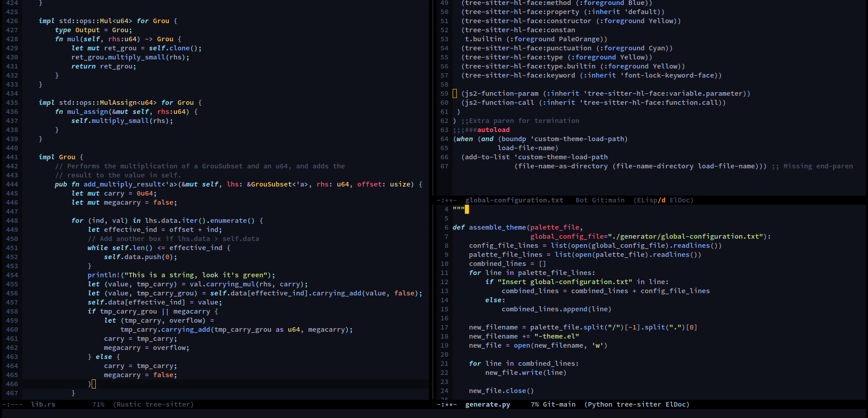The image size is (868, 418).
Task: Click the 'Performs the multiplication' comment line
Action: coord(200,166)
